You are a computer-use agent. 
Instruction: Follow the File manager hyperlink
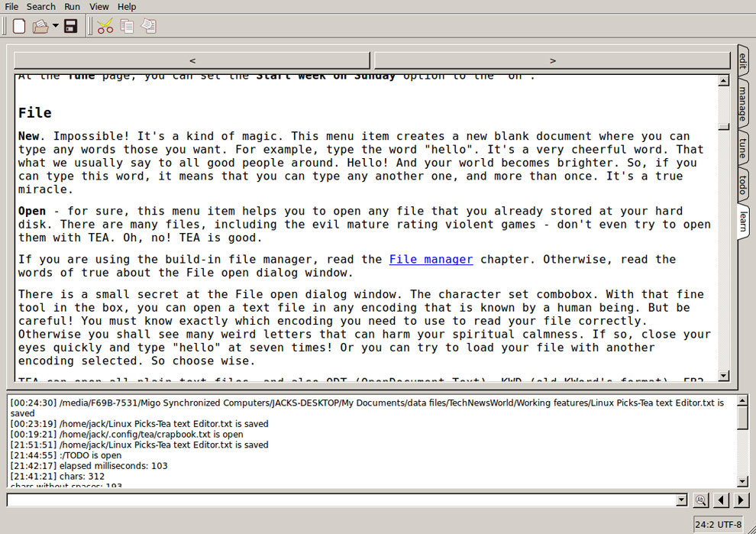pos(431,260)
